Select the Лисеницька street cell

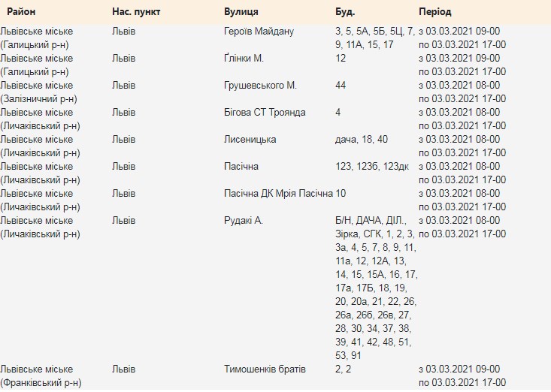click(x=250, y=139)
